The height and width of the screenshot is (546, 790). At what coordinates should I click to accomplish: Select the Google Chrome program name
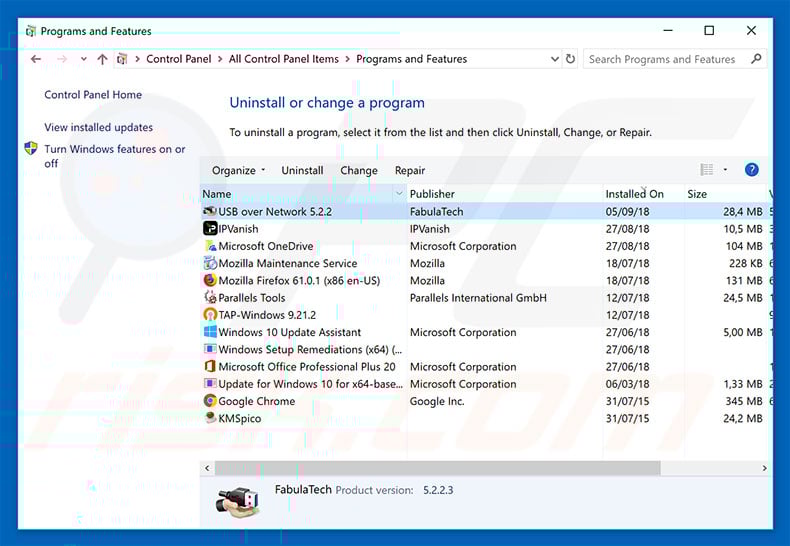(x=256, y=401)
